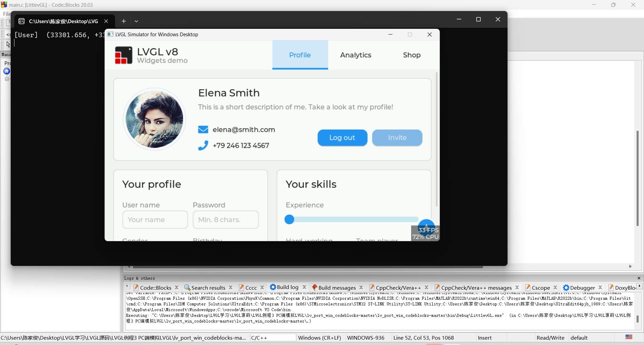This screenshot has width=644, height=345.
Task: Collapse the tree node in Management panel
Action: coord(7,79)
